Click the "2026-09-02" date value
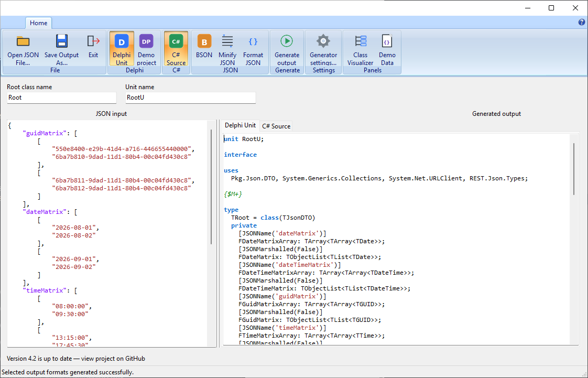Image resolution: width=588 pixels, height=378 pixels. (74, 267)
